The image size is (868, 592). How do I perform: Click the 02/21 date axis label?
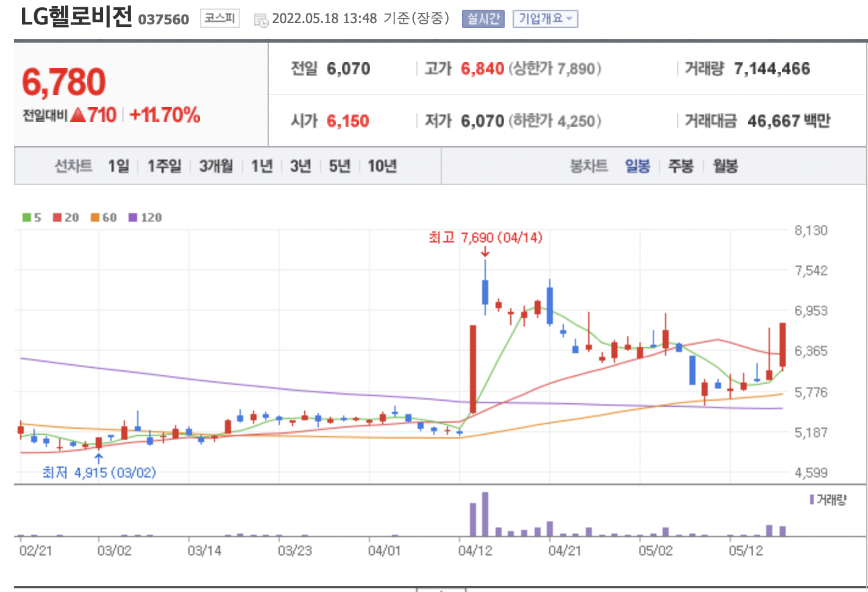(35, 551)
